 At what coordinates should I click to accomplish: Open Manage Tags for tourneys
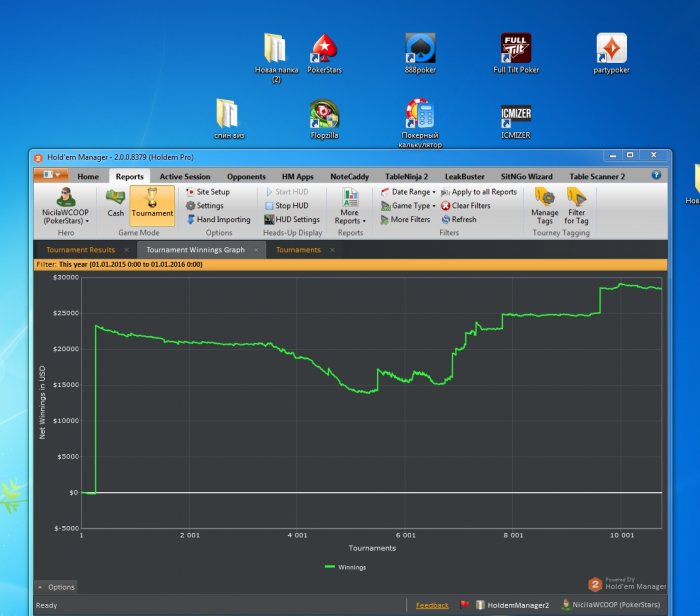click(545, 204)
